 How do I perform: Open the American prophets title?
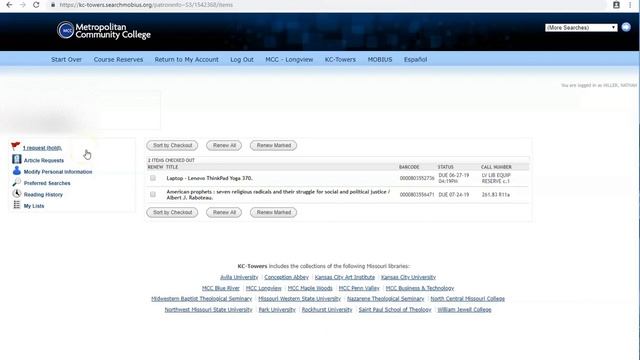tap(278, 194)
